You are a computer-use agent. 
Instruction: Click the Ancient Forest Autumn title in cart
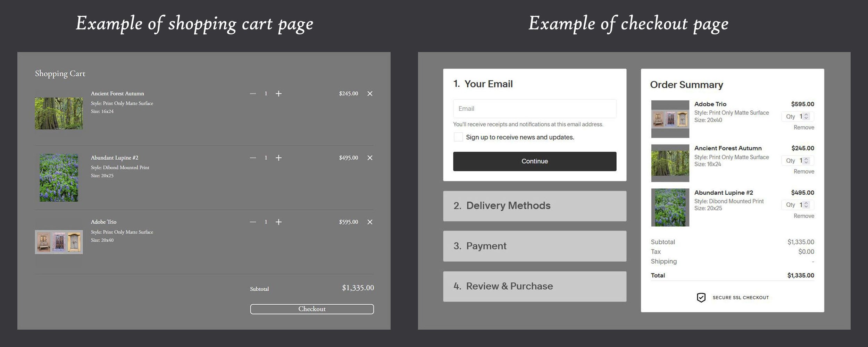pos(117,94)
